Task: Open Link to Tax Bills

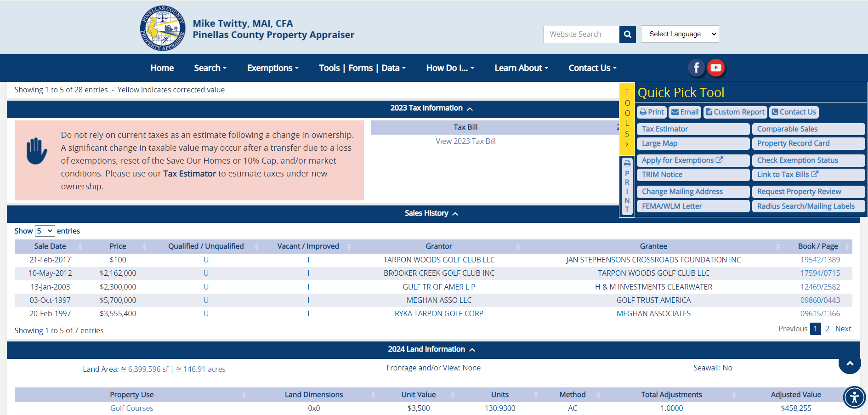Action: point(808,175)
